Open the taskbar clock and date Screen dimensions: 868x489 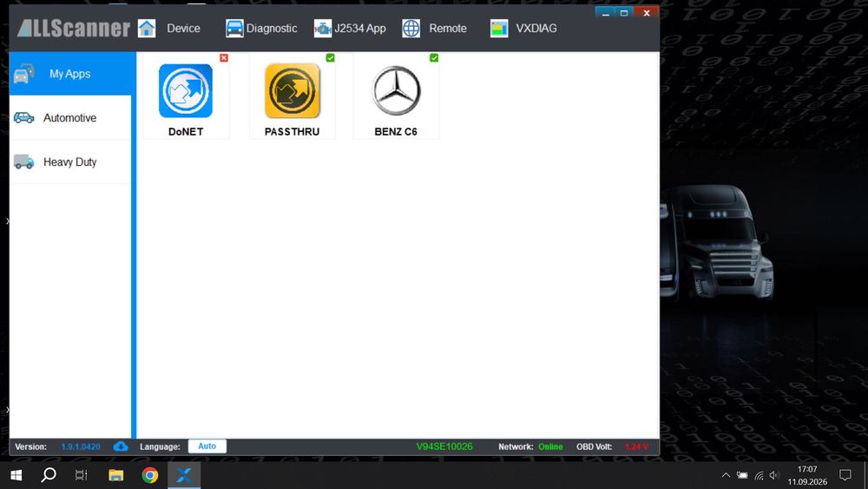pyautogui.click(x=807, y=475)
